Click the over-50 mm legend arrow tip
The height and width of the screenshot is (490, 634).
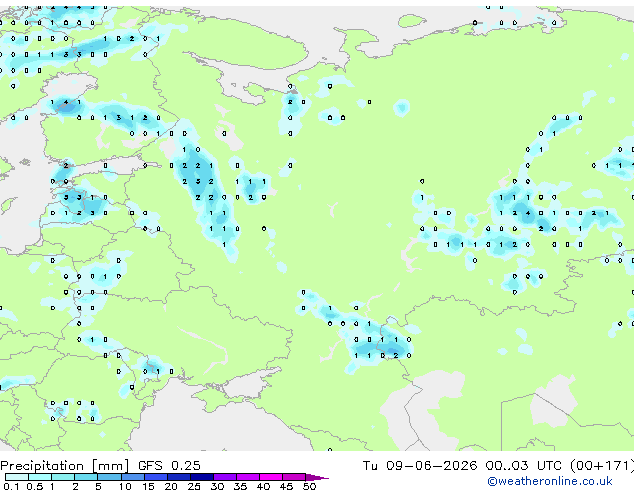[317, 477]
